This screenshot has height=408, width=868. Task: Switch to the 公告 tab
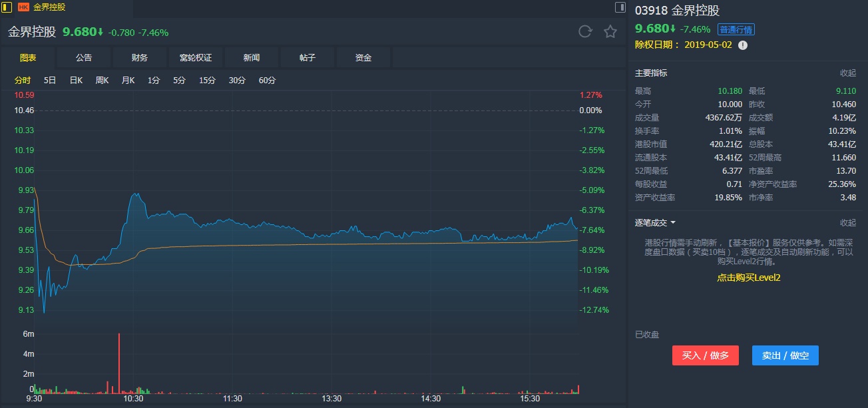tap(84, 58)
